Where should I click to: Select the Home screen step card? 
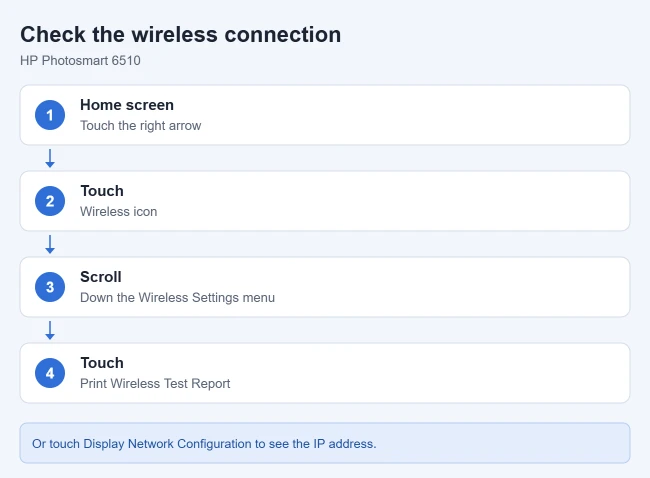325,115
